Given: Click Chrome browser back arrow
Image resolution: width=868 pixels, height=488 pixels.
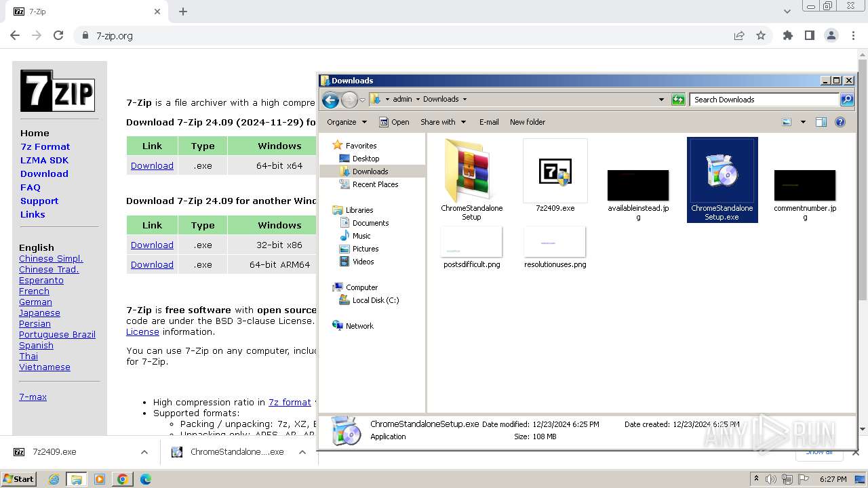Looking at the screenshot, I should (x=15, y=35).
